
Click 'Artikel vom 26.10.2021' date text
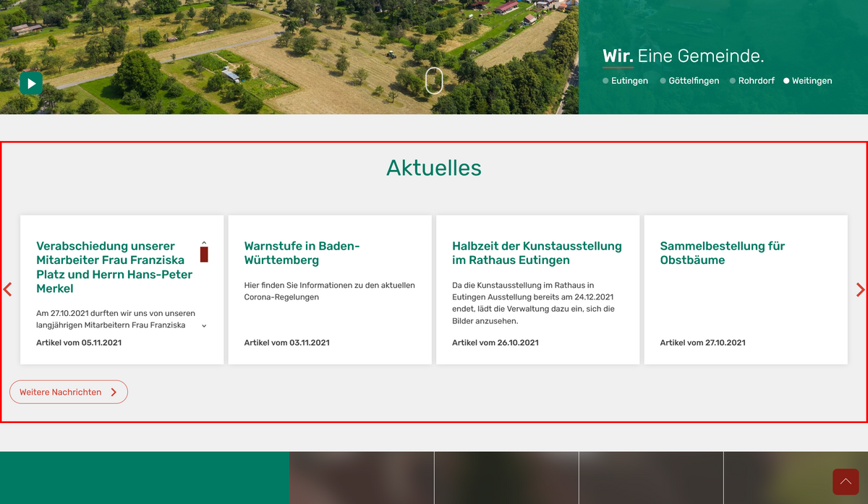(495, 343)
